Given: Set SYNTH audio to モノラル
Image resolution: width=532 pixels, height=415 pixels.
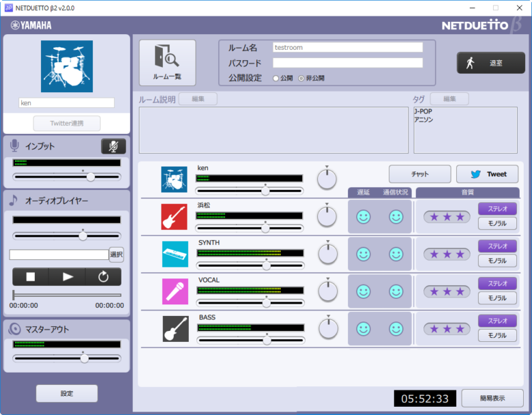Looking at the screenshot, I should (497, 261).
